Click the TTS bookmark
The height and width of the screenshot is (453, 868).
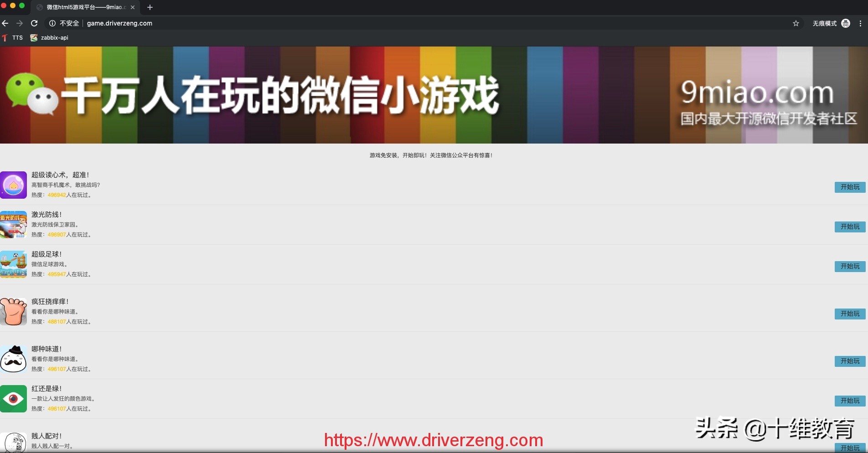(x=12, y=38)
